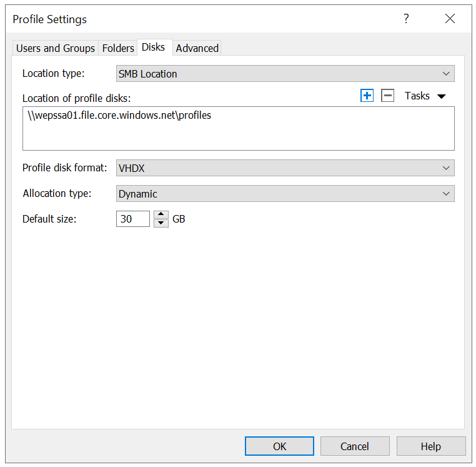This screenshot has height=467, width=476.
Task: Expand the Location type dropdown
Action: click(x=285, y=74)
